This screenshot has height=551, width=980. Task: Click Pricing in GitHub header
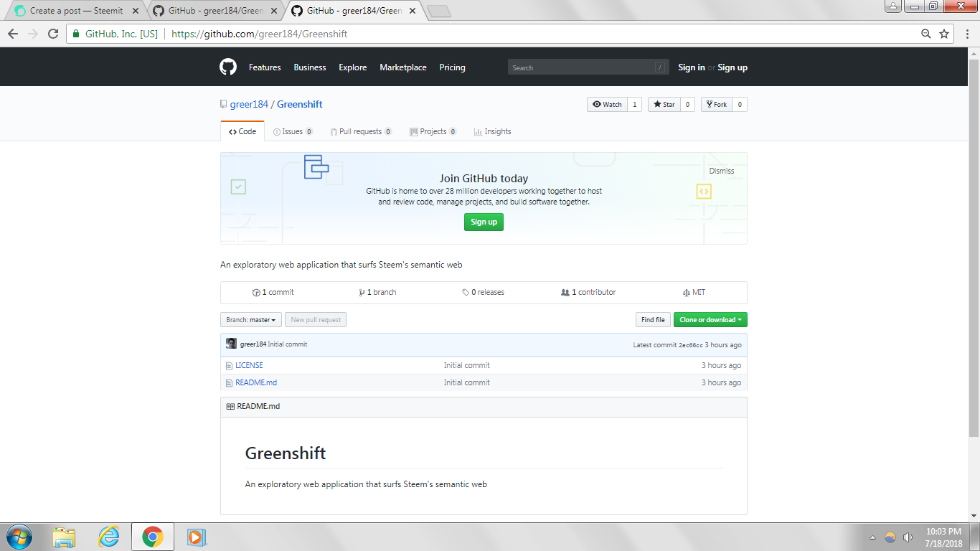(x=452, y=67)
